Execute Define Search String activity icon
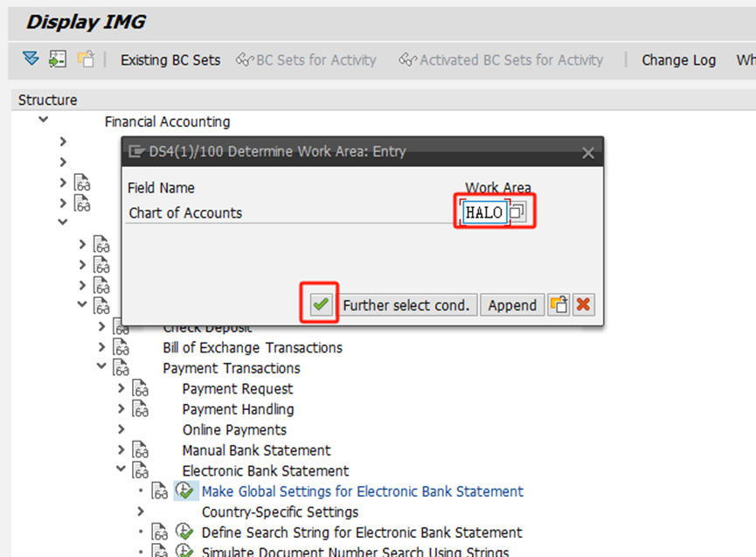 (184, 533)
